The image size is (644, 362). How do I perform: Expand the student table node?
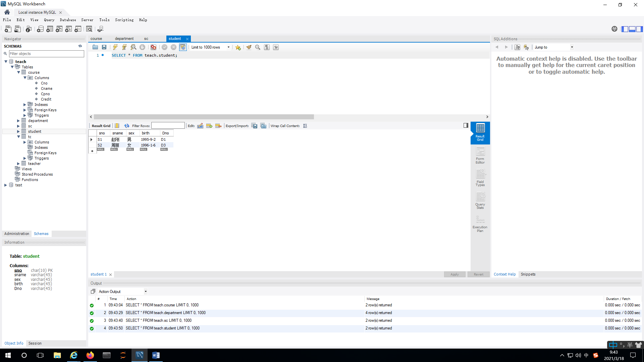18,131
